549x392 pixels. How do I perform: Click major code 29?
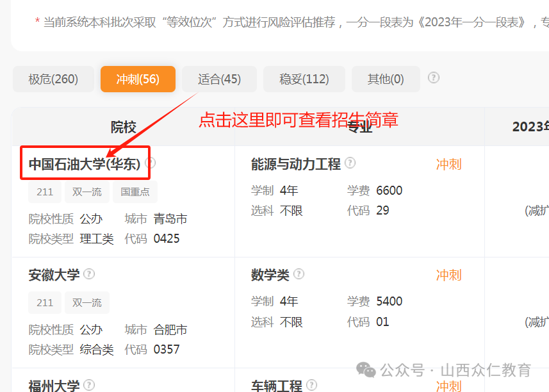(382, 210)
